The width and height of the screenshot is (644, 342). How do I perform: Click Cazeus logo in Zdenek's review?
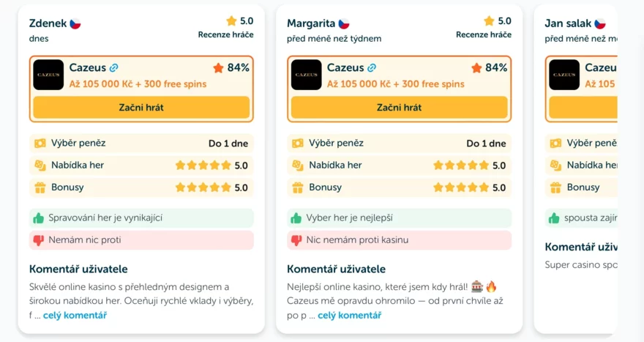click(48, 75)
